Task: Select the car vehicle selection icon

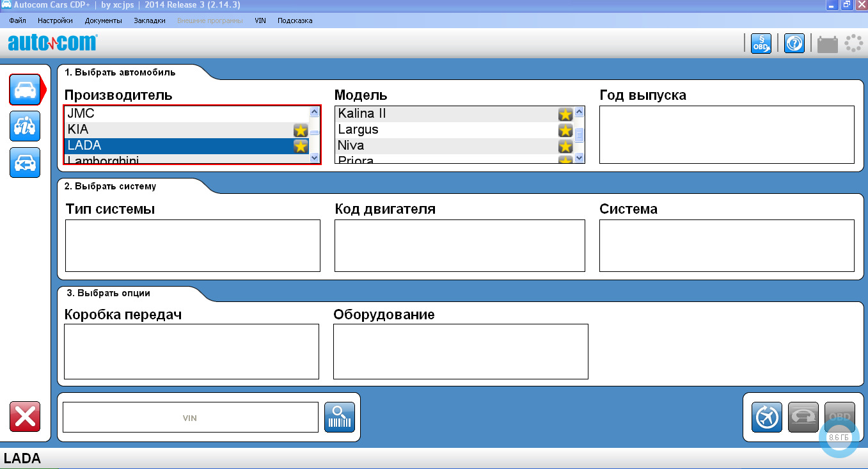Action: pyautogui.click(x=26, y=90)
